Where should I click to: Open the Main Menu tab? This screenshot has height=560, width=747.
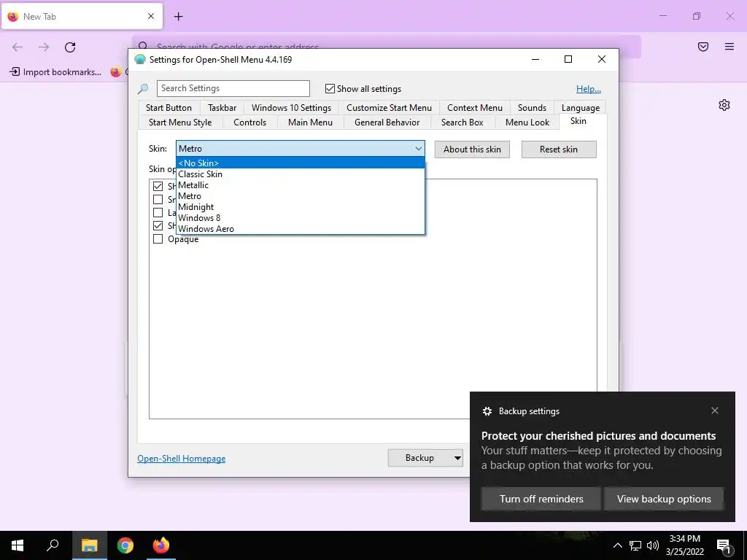(310, 122)
